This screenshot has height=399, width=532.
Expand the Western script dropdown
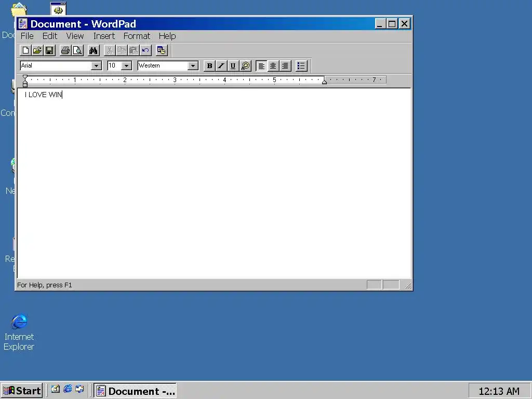pyautogui.click(x=193, y=66)
